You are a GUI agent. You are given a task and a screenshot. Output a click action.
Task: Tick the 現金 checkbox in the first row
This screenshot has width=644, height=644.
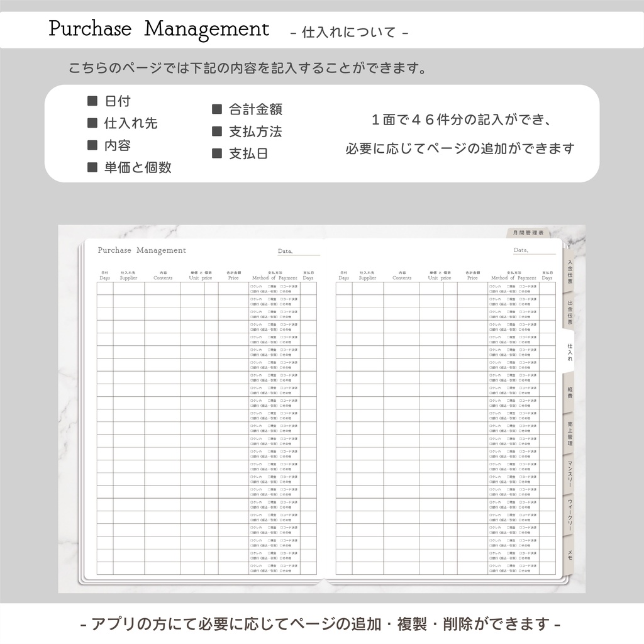pos(270,286)
